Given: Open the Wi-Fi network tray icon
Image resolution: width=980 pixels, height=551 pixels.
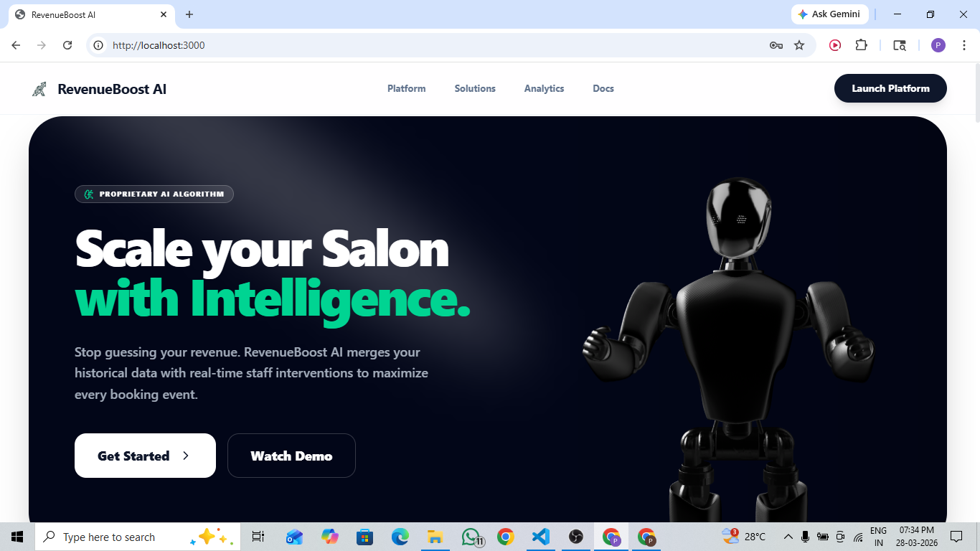Looking at the screenshot, I should pos(858,537).
